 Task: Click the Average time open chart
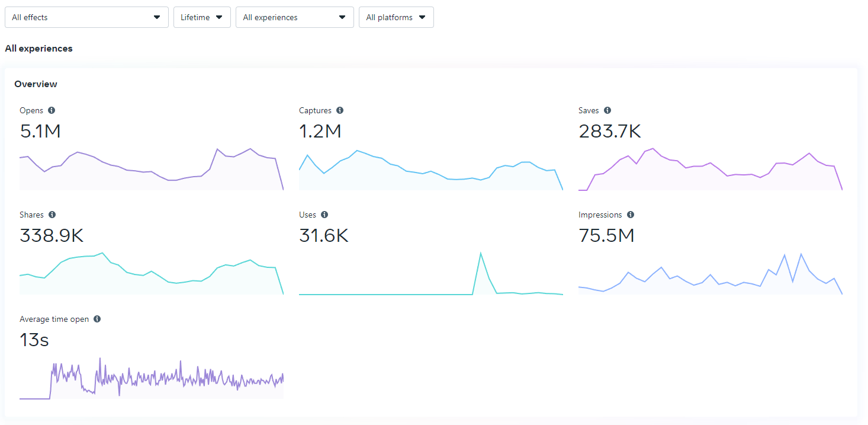tap(152, 378)
